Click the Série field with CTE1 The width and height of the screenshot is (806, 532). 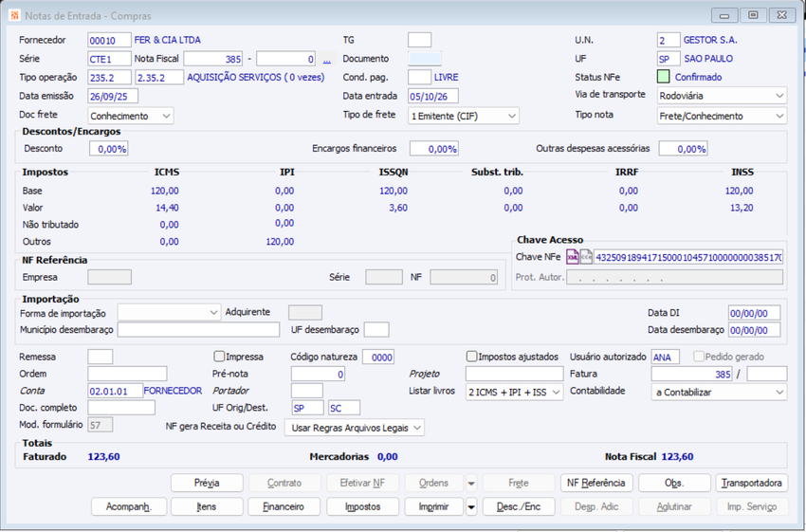(109, 59)
